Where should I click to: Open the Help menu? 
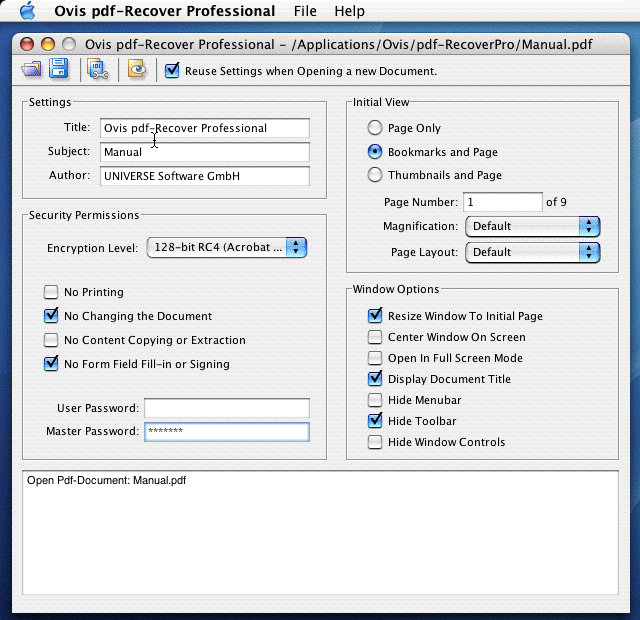(349, 11)
